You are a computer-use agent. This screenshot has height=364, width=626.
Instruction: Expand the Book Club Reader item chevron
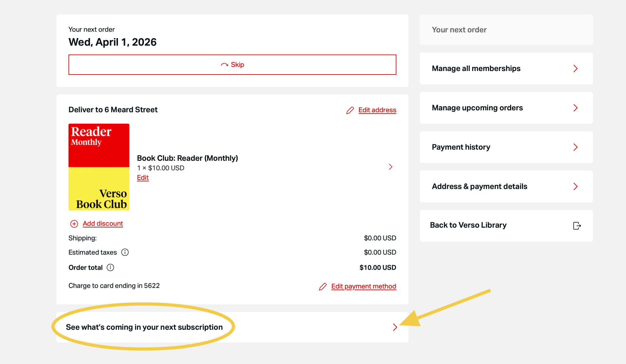391,167
